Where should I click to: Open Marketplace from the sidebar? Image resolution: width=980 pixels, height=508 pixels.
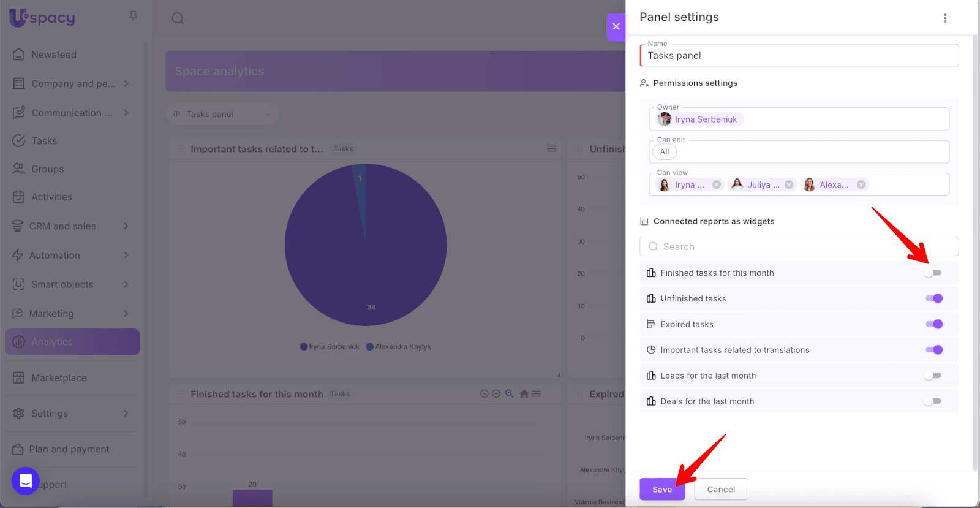coord(59,378)
